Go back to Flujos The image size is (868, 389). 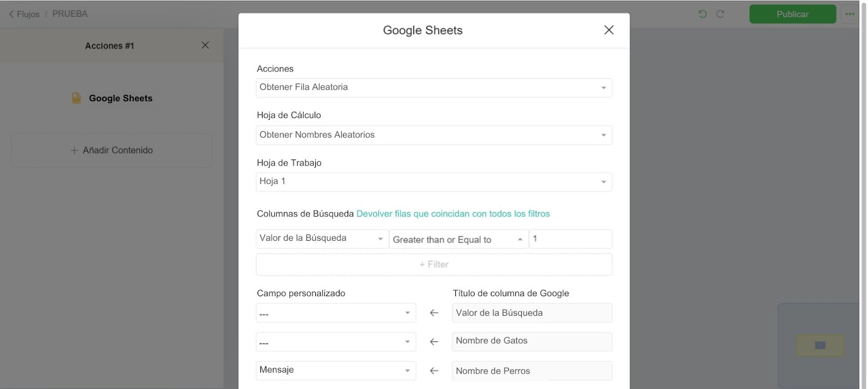[x=24, y=14]
